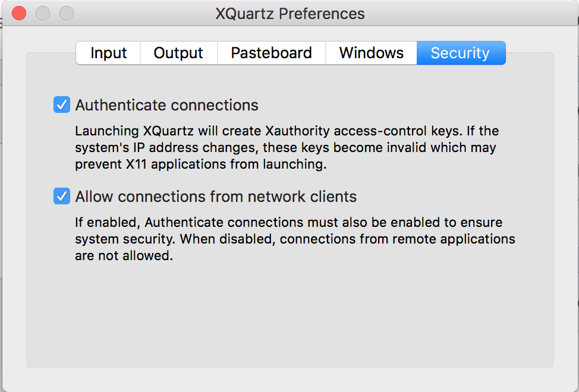Click the 'Authenticate connections' label text
Image resolution: width=579 pixels, height=392 pixels.
click(x=166, y=105)
